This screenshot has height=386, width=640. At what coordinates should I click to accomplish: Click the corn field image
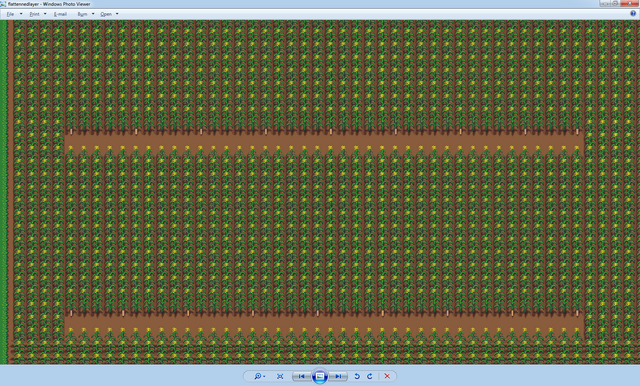point(320,192)
